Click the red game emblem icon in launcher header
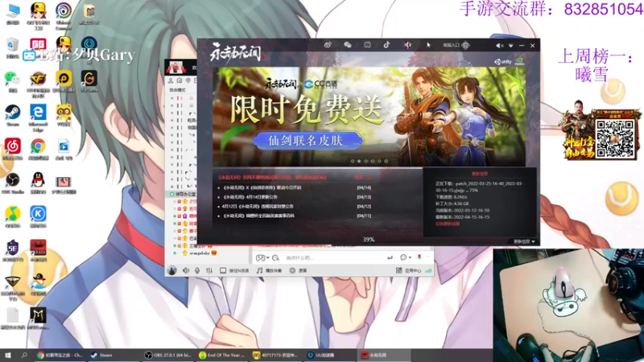 407,45
